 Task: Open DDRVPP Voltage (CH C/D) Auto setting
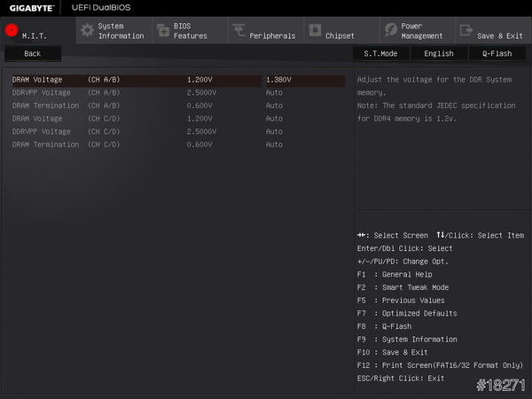[275, 131]
